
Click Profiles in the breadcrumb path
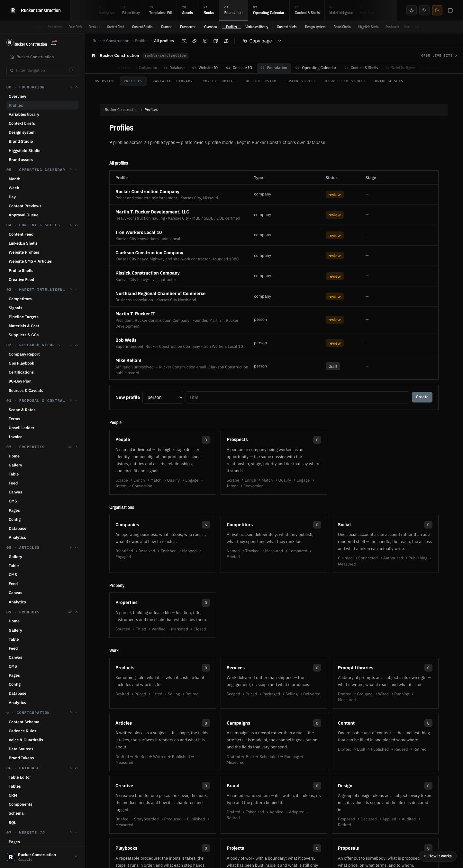click(x=141, y=41)
